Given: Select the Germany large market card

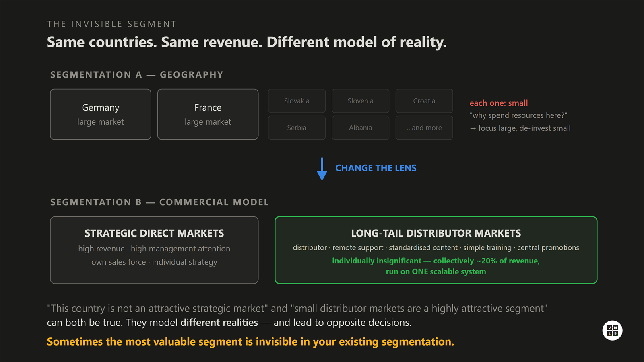Looking at the screenshot, I should (x=101, y=114).
